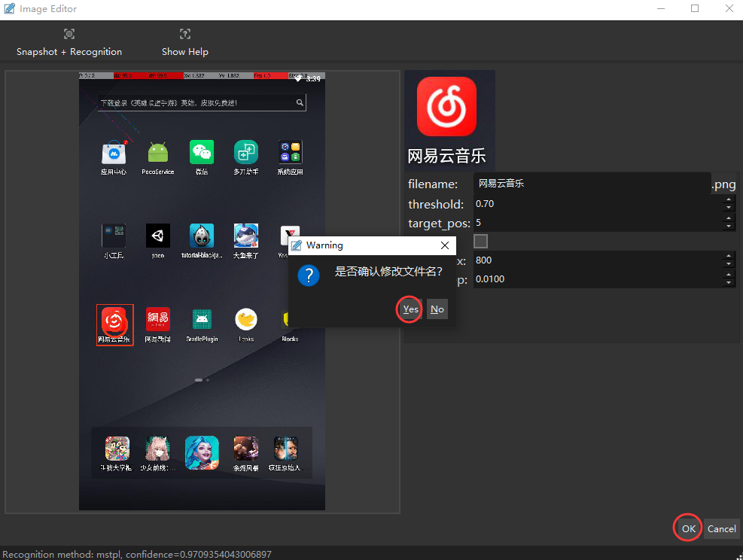Select the 疯狂原始人 game icon in dock
Image resolution: width=743 pixels, height=560 pixels.
coord(286,448)
